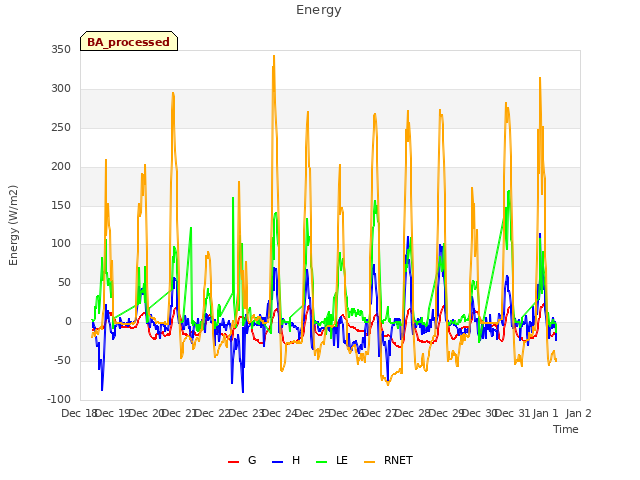The height and width of the screenshot is (480, 640).
Task: Click the 200 y-axis tick label
Action: (61, 167)
